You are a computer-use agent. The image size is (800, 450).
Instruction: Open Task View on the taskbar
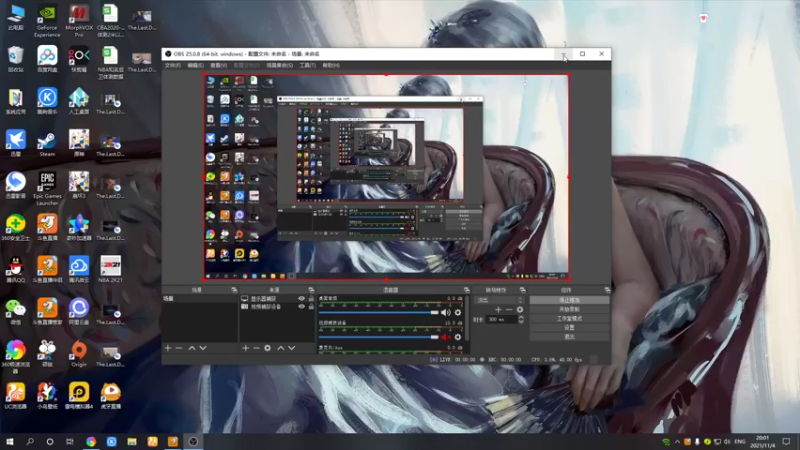[x=70, y=441]
